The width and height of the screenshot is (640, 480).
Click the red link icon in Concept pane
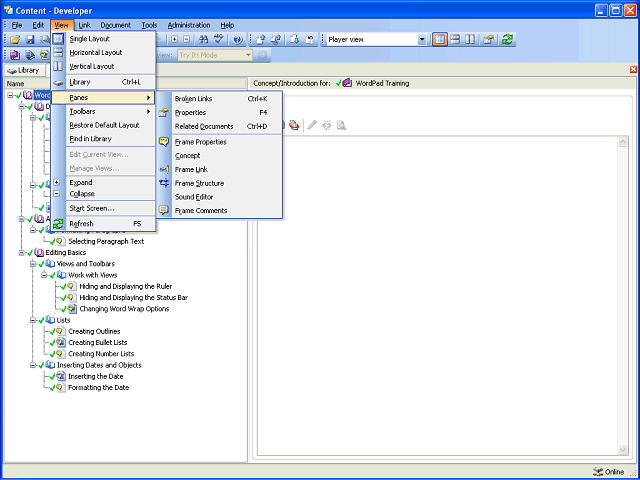point(294,125)
